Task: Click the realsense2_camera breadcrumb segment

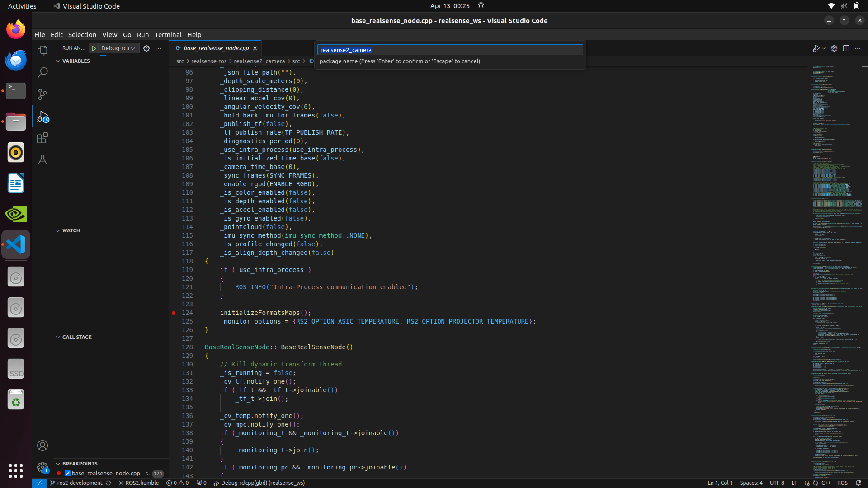Action: (x=259, y=61)
